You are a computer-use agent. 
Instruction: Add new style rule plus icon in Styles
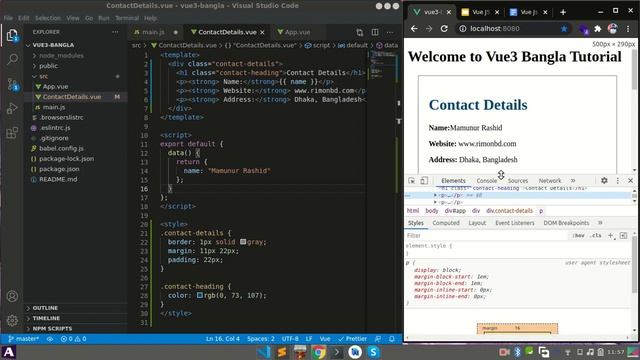pyautogui.click(x=611, y=236)
